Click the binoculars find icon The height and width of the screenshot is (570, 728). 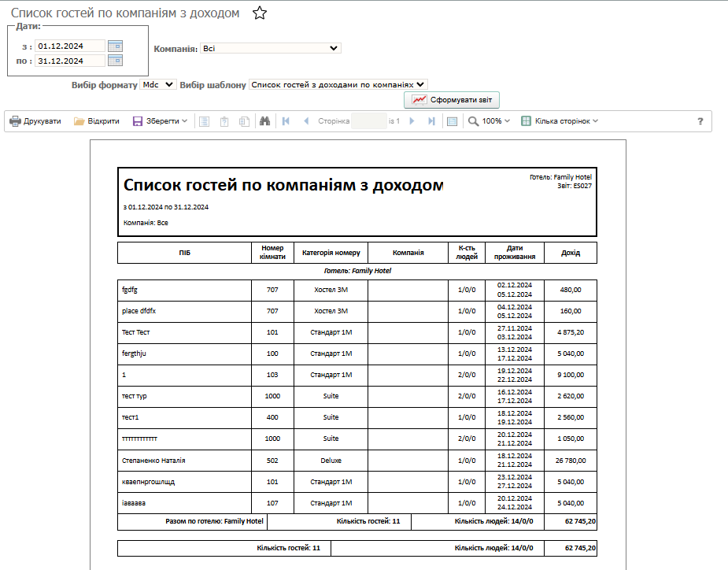click(x=265, y=121)
